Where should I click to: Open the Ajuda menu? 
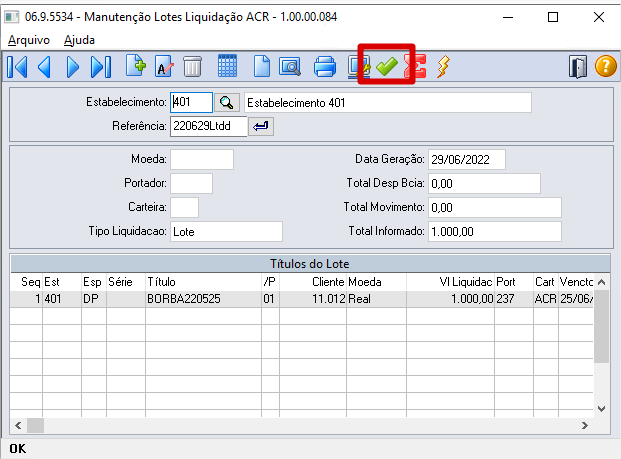(x=79, y=40)
